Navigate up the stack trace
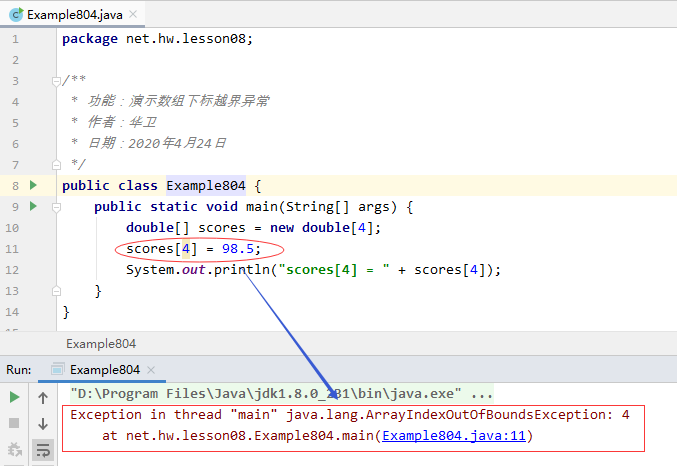Viewport: 677px width, 466px height. coord(43,397)
